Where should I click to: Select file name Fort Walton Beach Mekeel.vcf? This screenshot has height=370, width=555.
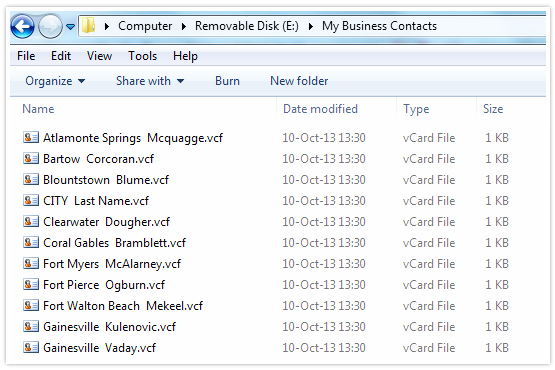(x=123, y=306)
